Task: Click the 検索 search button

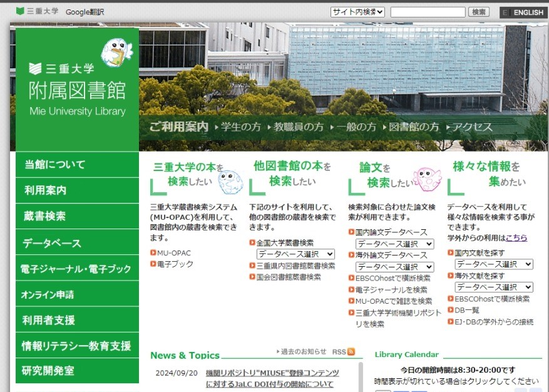Action: click(x=479, y=12)
